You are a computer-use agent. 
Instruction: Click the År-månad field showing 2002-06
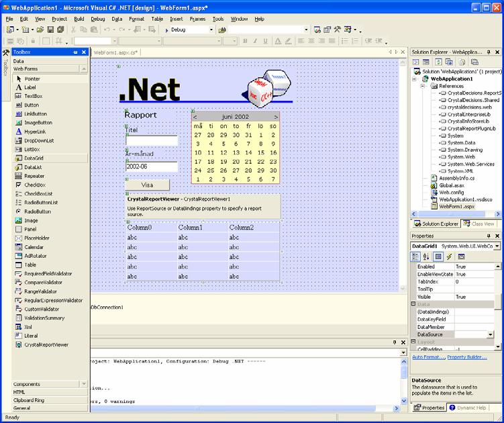[152, 167]
